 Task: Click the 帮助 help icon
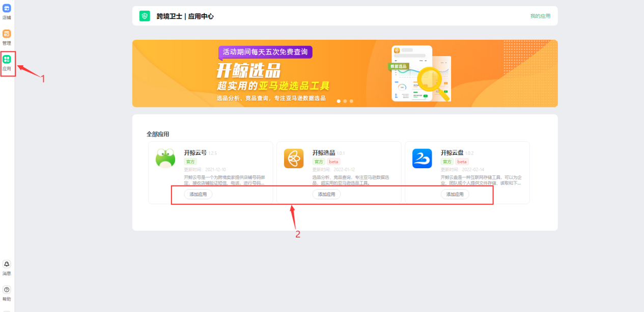[7, 291]
